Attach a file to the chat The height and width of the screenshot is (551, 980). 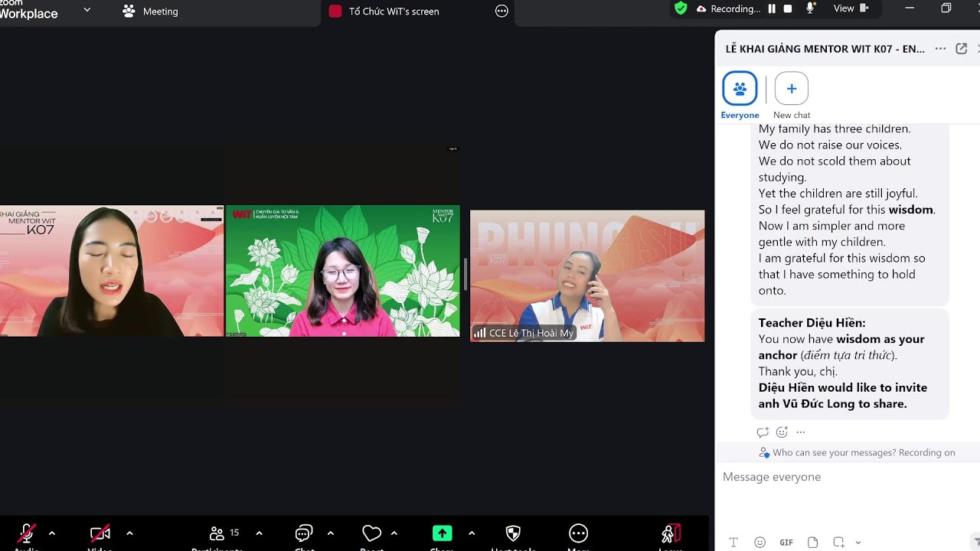(x=812, y=543)
